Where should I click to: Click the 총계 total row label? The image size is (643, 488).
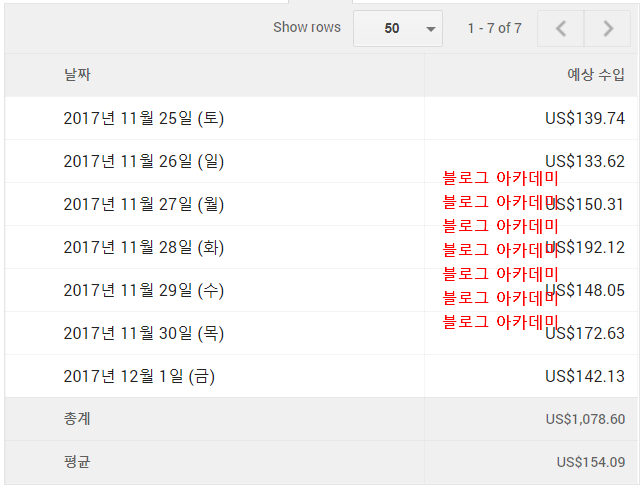(x=77, y=419)
